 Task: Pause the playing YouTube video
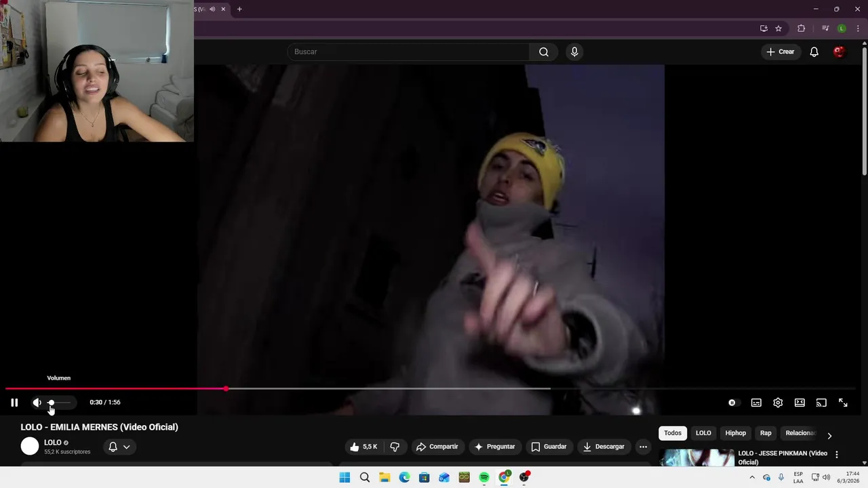click(x=14, y=403)
